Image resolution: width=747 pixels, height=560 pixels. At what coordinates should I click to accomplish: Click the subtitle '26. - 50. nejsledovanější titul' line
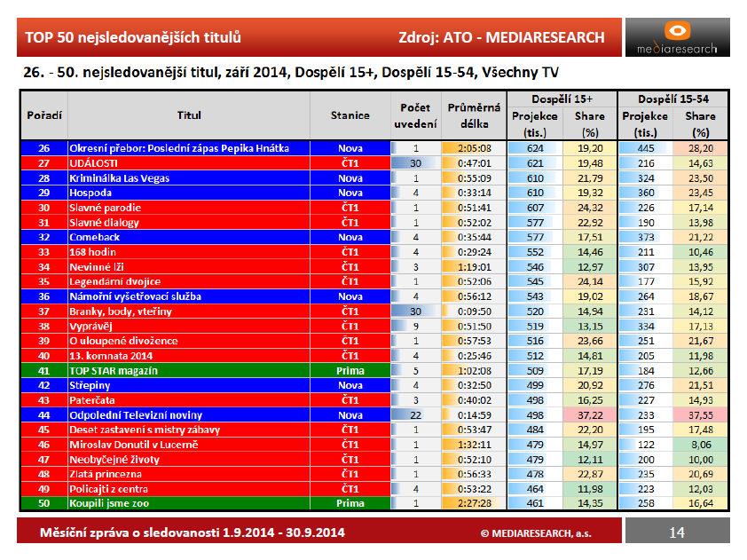point(291,73)
